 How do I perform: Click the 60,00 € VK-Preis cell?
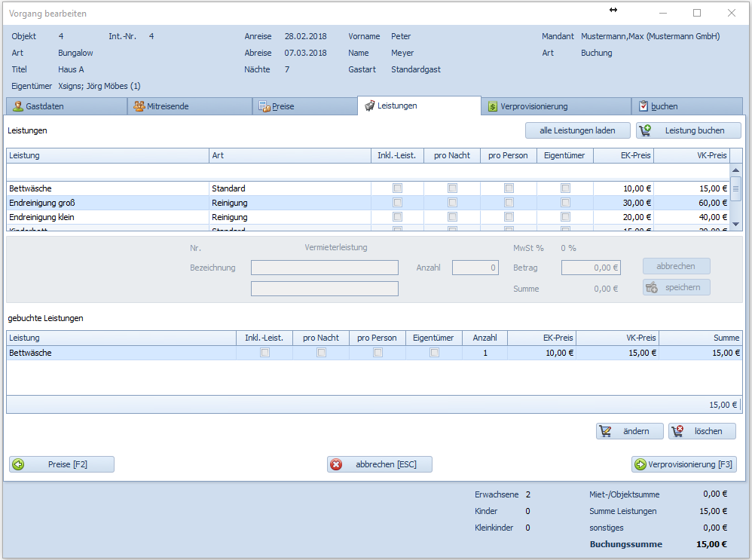[x=692, y=203]
